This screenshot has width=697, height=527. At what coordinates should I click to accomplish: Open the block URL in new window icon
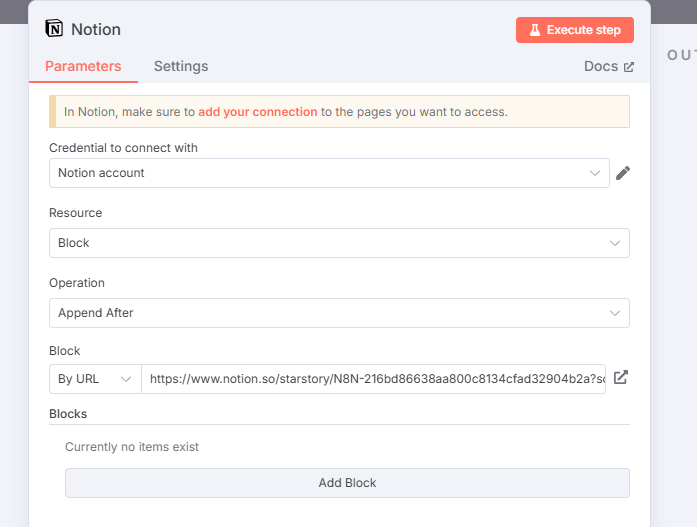coord(621,378)
